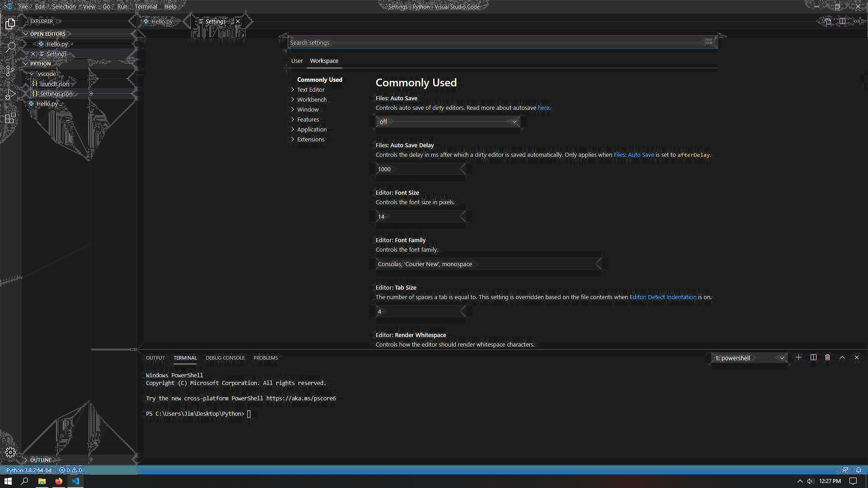Click Open Settings (JSON) icon in editor toolbar
This screenshot has height=488, width=868.
click(828, 21)
